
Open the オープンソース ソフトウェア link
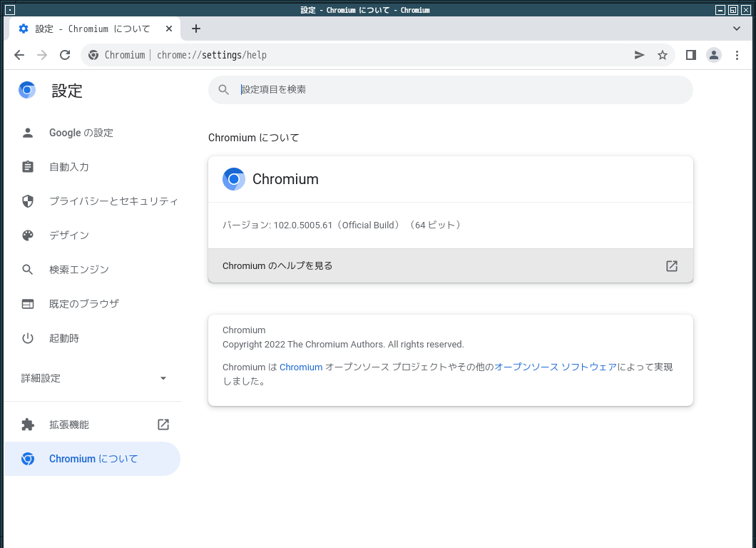[556, 367]
